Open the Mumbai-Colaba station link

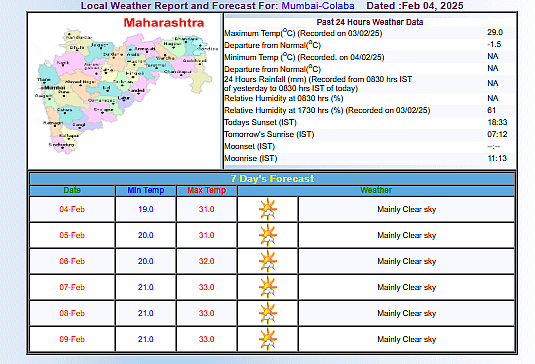click(x=318, y=5)
